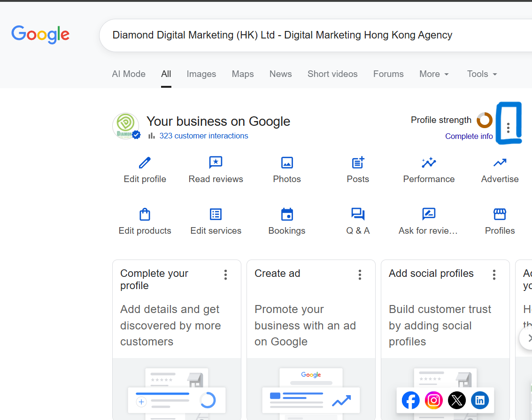Click the Edit profile pencil icon

point(145,163)
